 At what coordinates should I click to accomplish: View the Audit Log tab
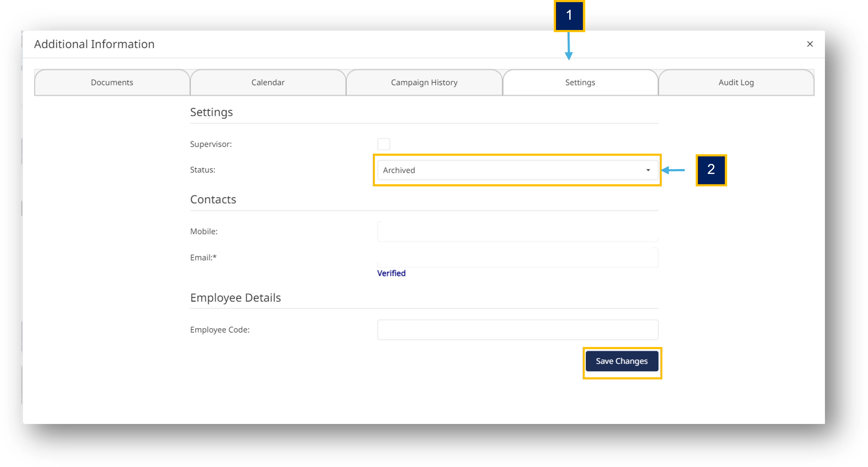tap(736, 82)
